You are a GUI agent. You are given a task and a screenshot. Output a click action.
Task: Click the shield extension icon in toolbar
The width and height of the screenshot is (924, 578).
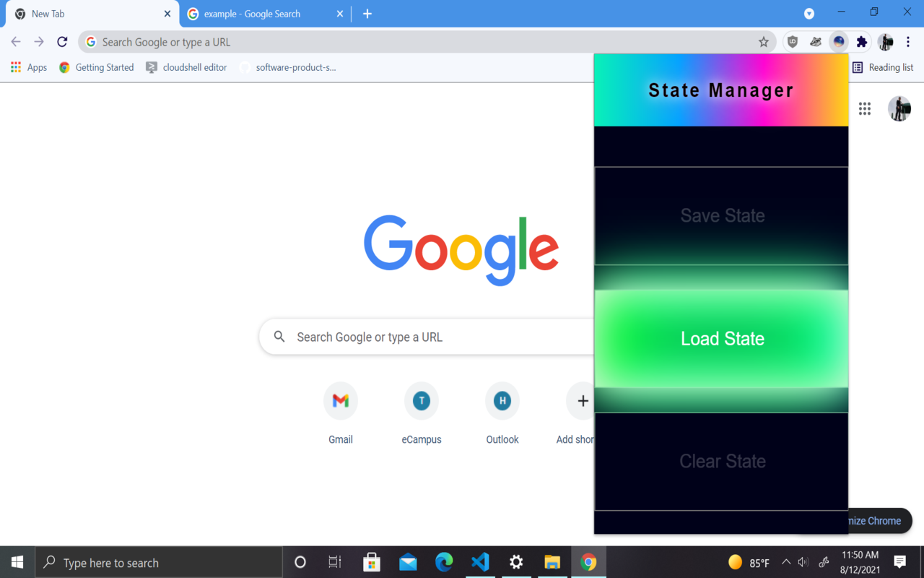[x=793, y=42]
